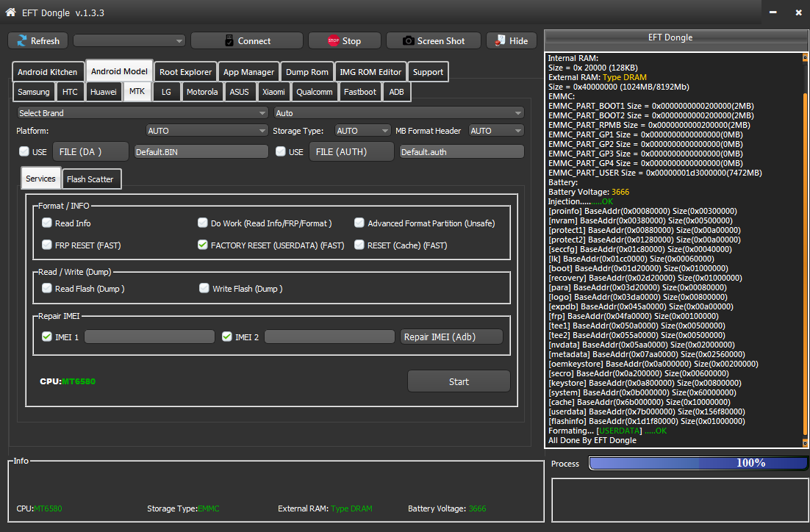Screen dimensions: 810x532
Task: Open the Fastboot tab
Action: [360, 92]
